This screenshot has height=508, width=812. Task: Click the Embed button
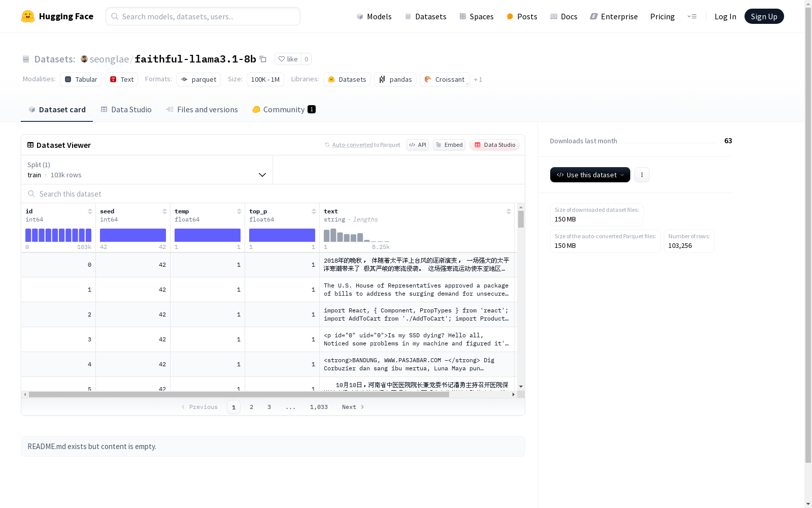click(x=449, y=145)
